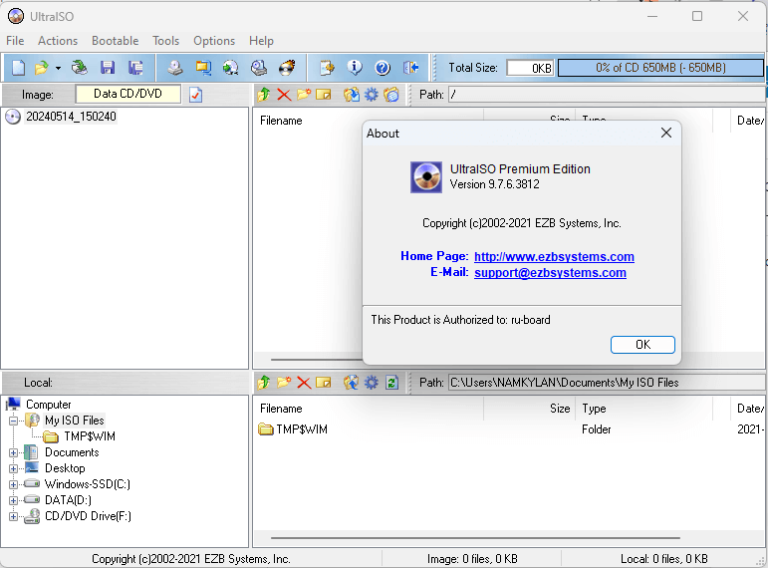Collapse the My ISO Files tree node

click(14, 421)
